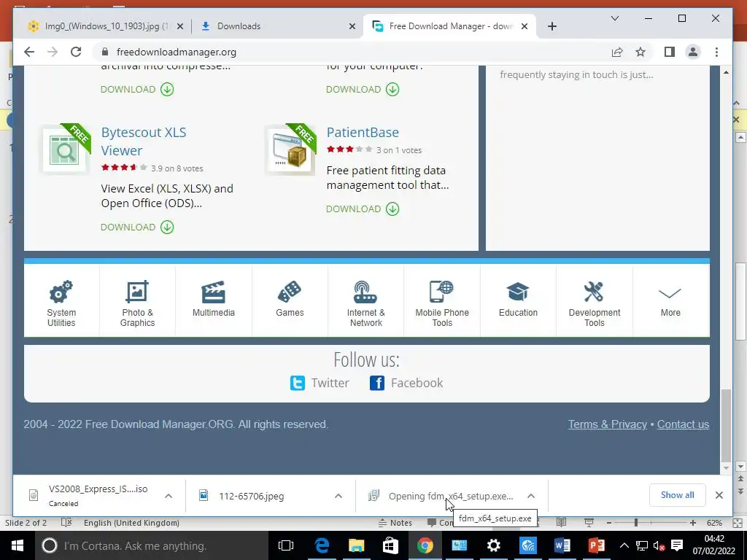
Task: Open Chrome three-dot menu
Action: tap(716, 52)
